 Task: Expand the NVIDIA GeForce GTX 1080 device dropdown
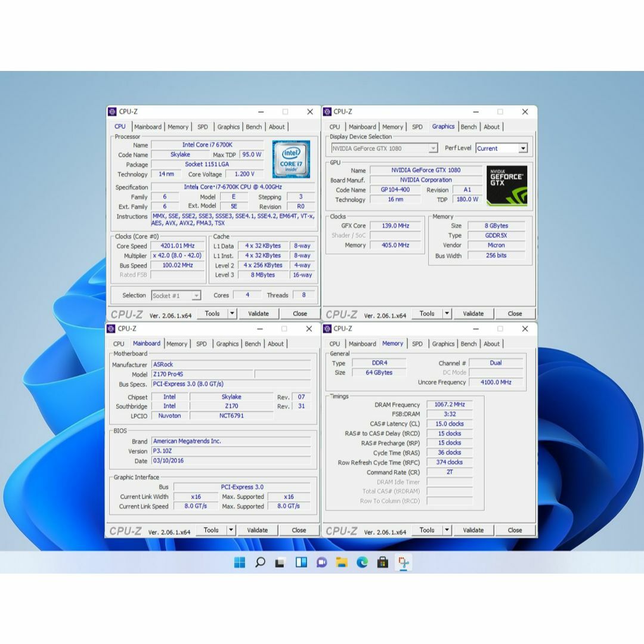(434, 148)
